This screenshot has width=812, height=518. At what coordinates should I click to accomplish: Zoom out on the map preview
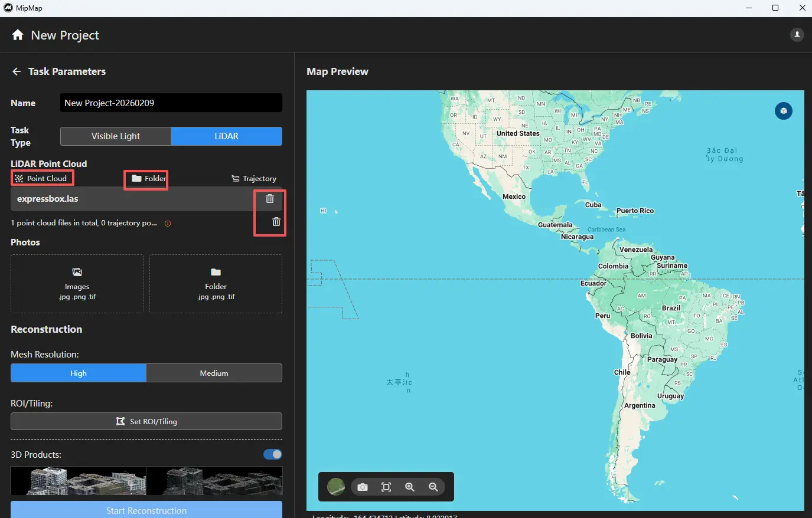433,487
